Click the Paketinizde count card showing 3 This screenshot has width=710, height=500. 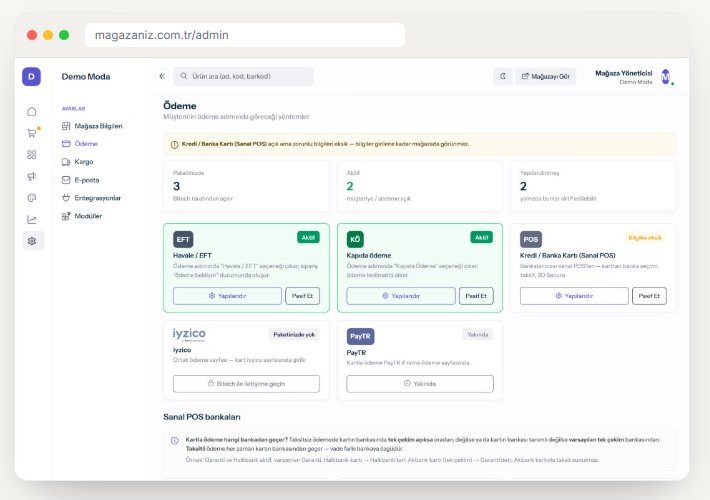pyautogui.click(x=246, y=186)
